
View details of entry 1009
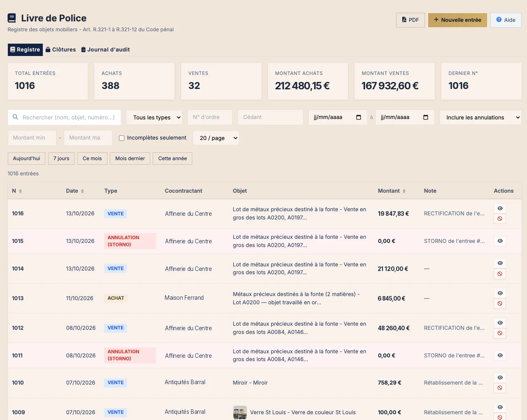pyautogui.click(x=500, y=407)
